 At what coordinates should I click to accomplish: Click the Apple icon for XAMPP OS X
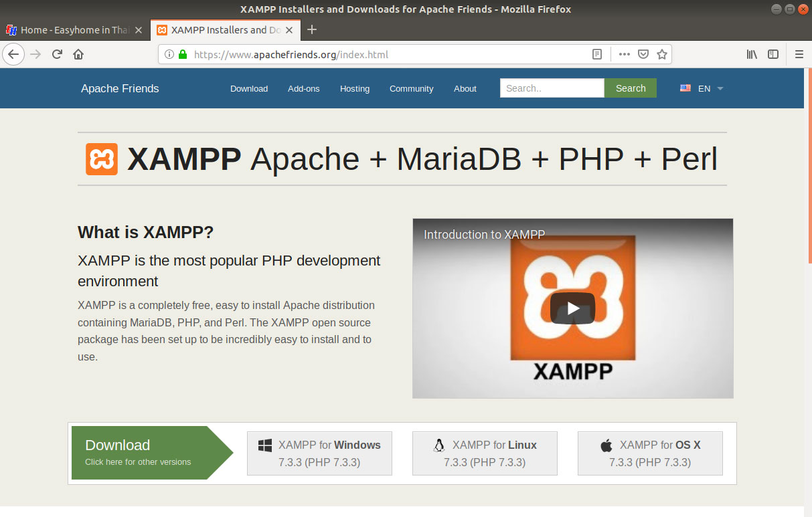606,444
